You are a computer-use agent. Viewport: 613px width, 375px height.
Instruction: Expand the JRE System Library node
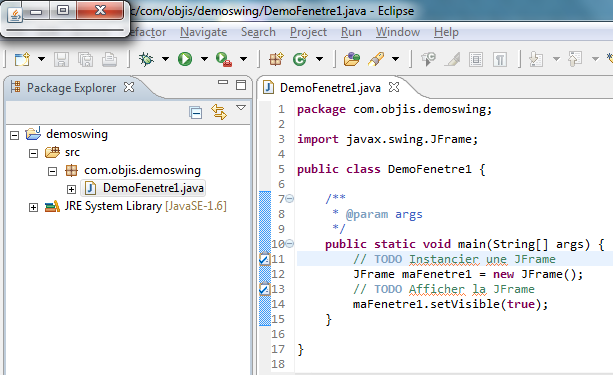coord(33,207)
